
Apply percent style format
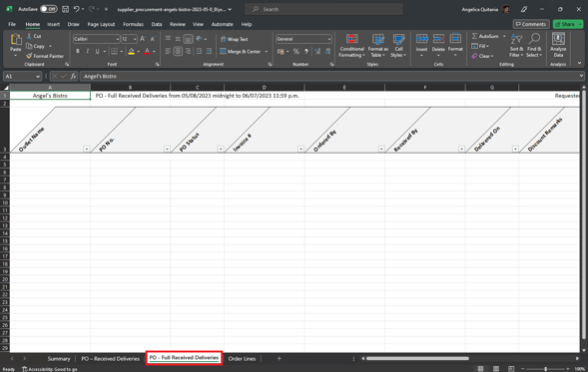pos(296,51)
